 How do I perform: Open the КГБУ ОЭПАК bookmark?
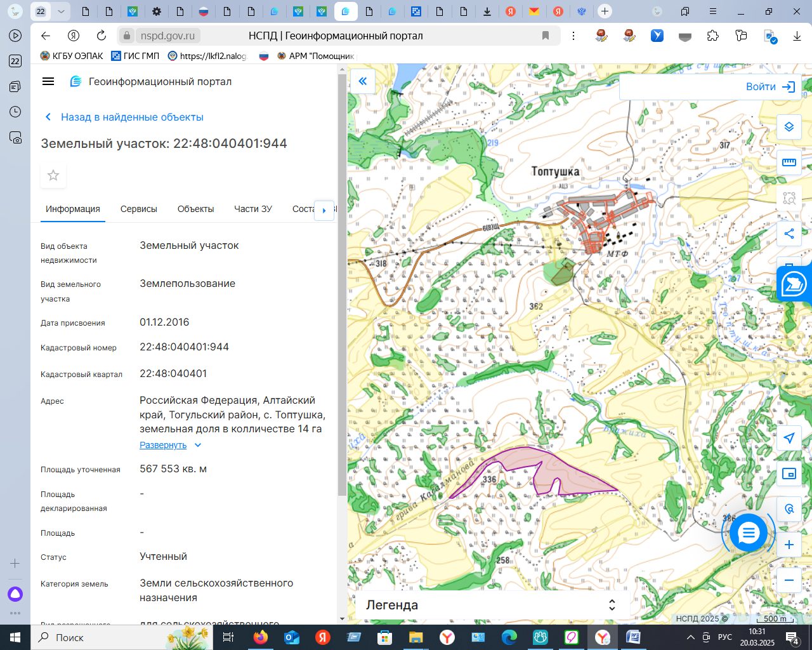(72, 56)
